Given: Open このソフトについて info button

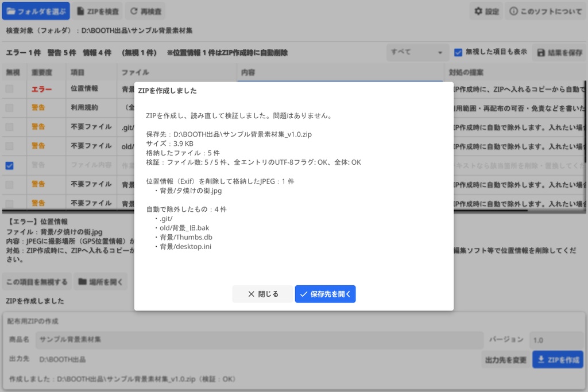Looking at the screenshot, I should tap(546, 11).
